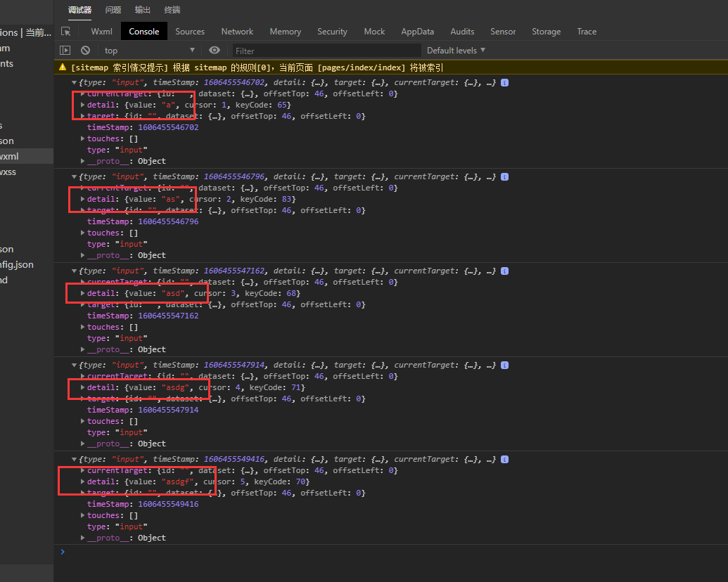Open the top context dropdown
This screenshot has height=582, width=728.
tap(149, 50)
